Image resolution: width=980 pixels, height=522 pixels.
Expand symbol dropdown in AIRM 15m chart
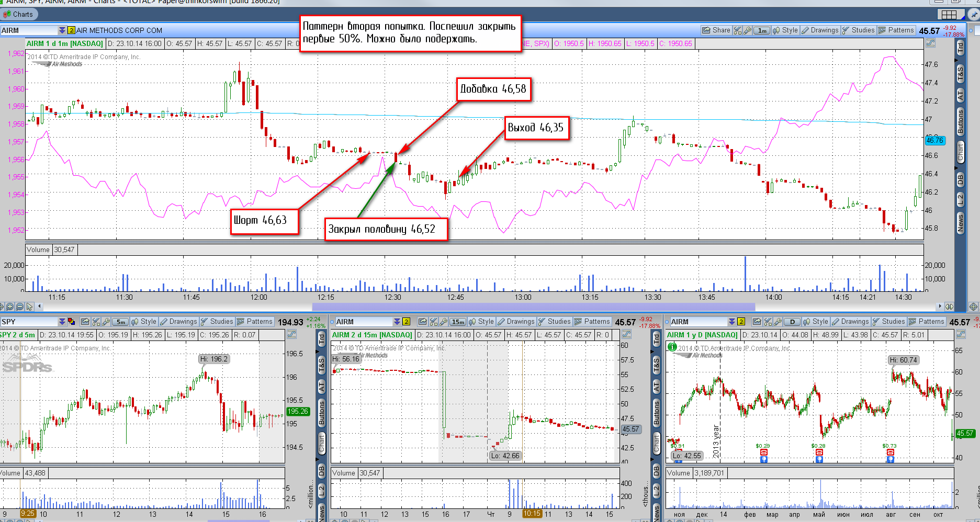pyautogui.click(x=397, y=322)
